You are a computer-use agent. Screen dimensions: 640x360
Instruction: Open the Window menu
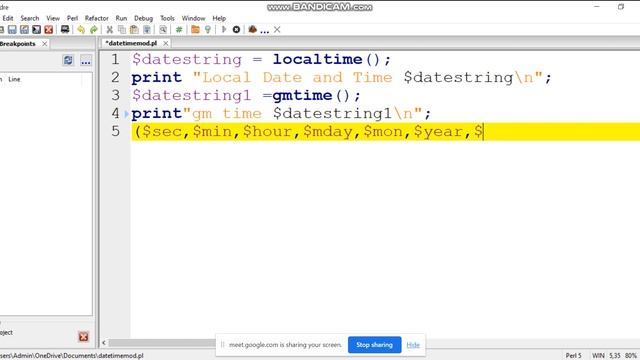[193, 18]
